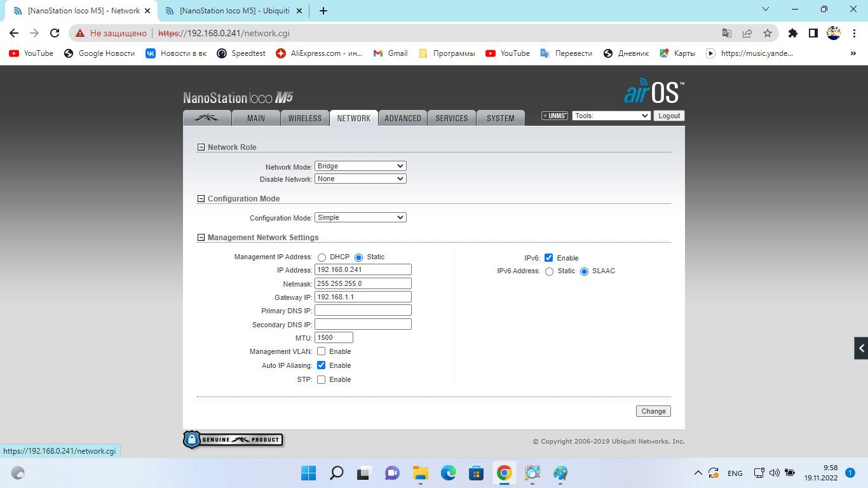Open the AliExpress bookmark
This screenshot has width=868, height=488.
319,53
